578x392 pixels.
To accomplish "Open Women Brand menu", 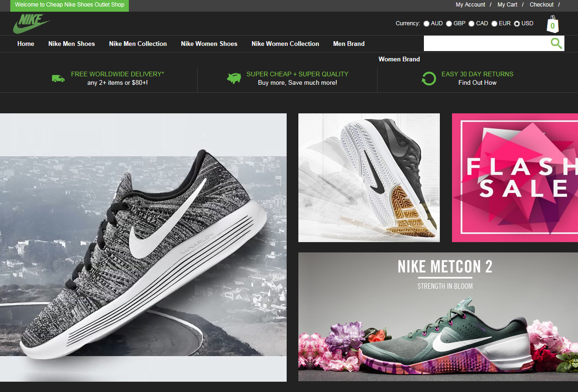I will tap(399, 59).
